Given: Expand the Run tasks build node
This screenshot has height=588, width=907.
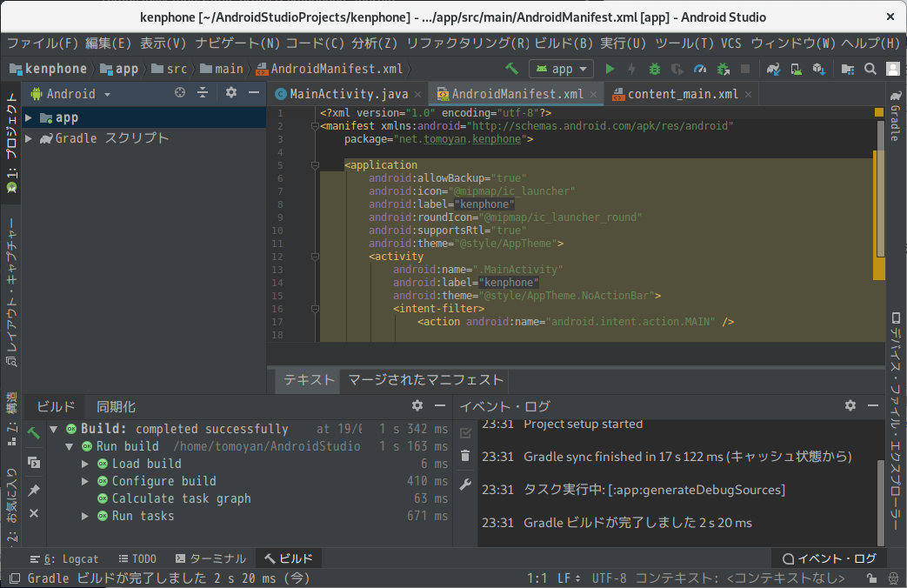Looking at the screenshot, I should [x=85, y=516].
